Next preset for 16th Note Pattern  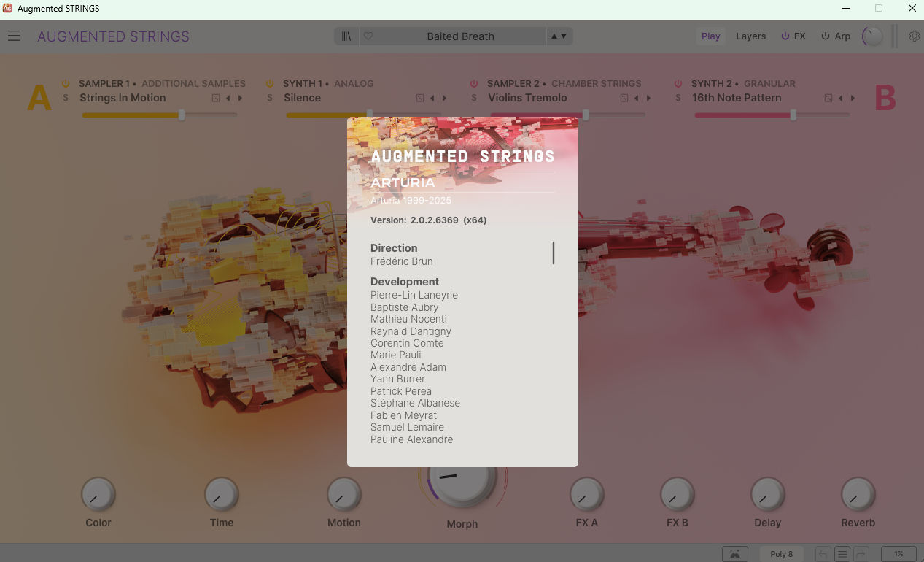(853, 98)
